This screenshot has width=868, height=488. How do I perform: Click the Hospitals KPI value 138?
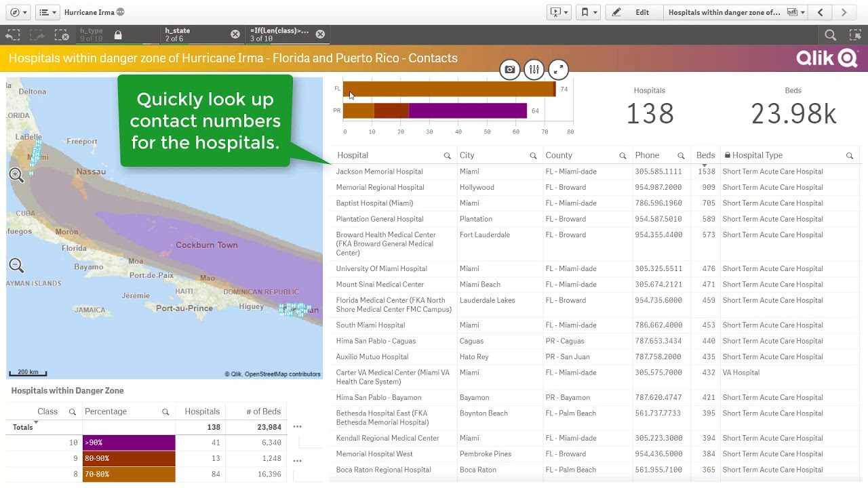[650, 114]
